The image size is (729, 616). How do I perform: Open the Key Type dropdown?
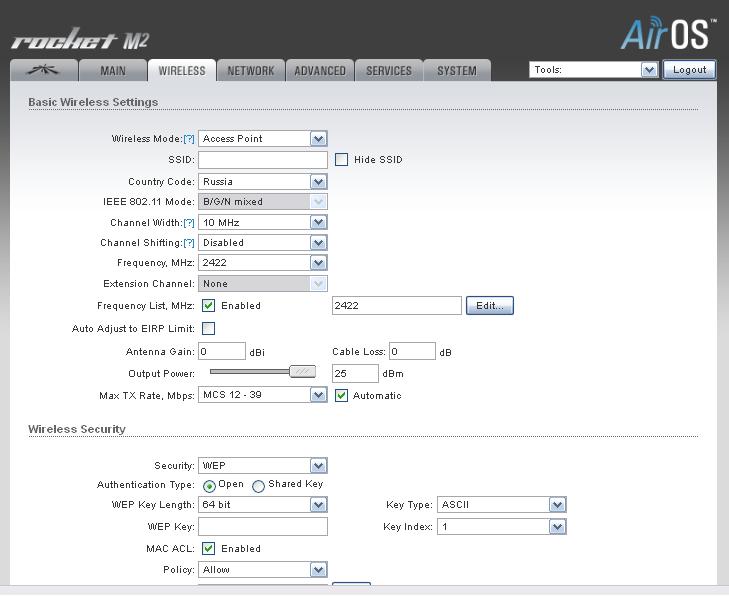click(502, 504)
